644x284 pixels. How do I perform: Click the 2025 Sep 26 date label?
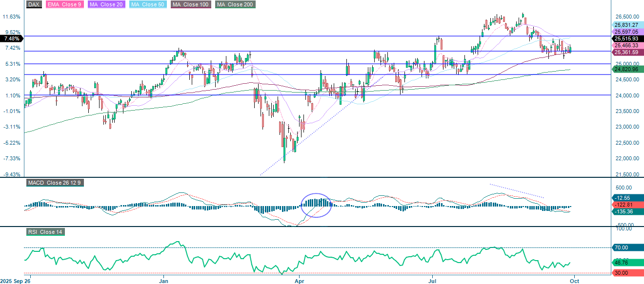tap(16, 281)
